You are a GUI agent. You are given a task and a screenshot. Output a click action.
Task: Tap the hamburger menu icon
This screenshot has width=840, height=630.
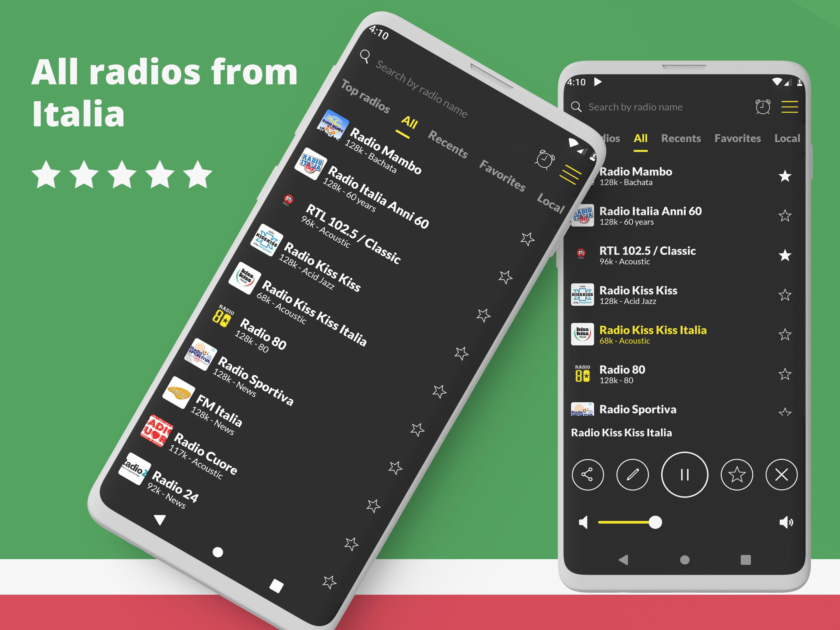791,108
